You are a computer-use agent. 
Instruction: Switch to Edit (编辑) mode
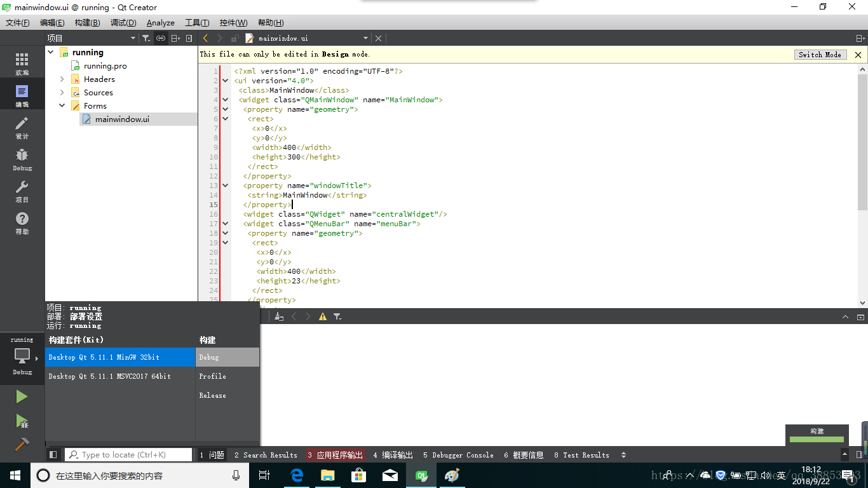(22, 96)
